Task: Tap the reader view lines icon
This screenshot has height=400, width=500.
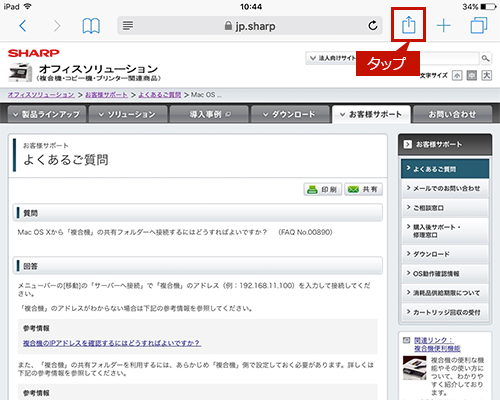Action: [128, 25]
